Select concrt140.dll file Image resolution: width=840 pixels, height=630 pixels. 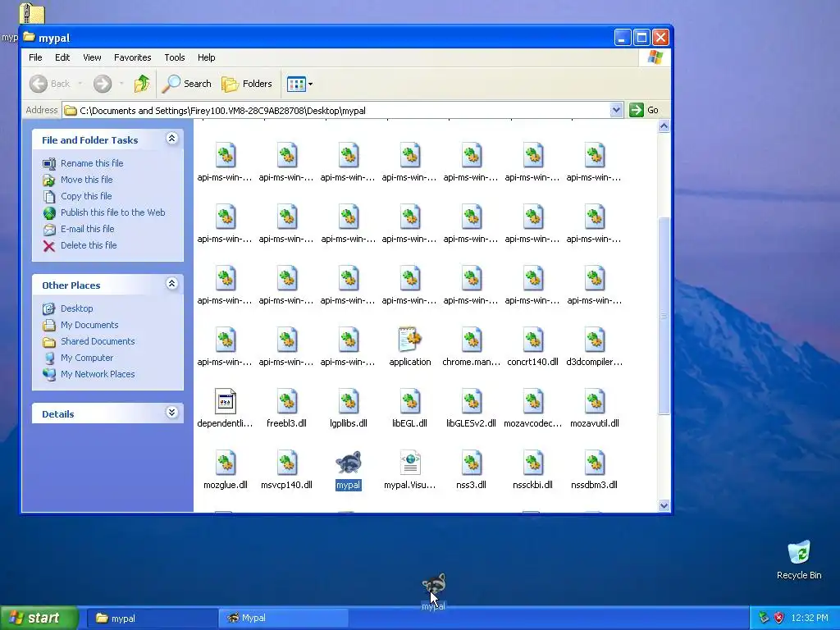click(x=532, y=346)
